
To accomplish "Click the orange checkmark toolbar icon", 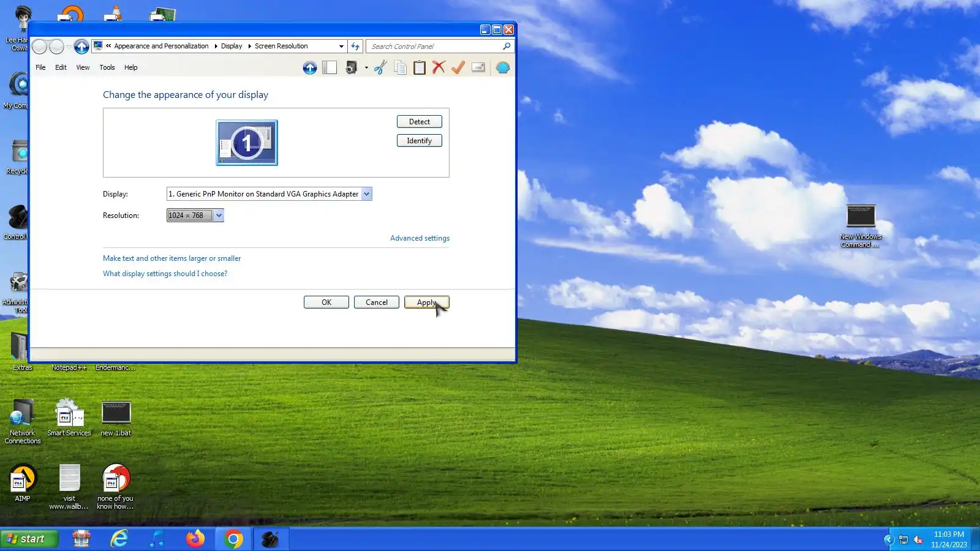I will click(458, 67).
